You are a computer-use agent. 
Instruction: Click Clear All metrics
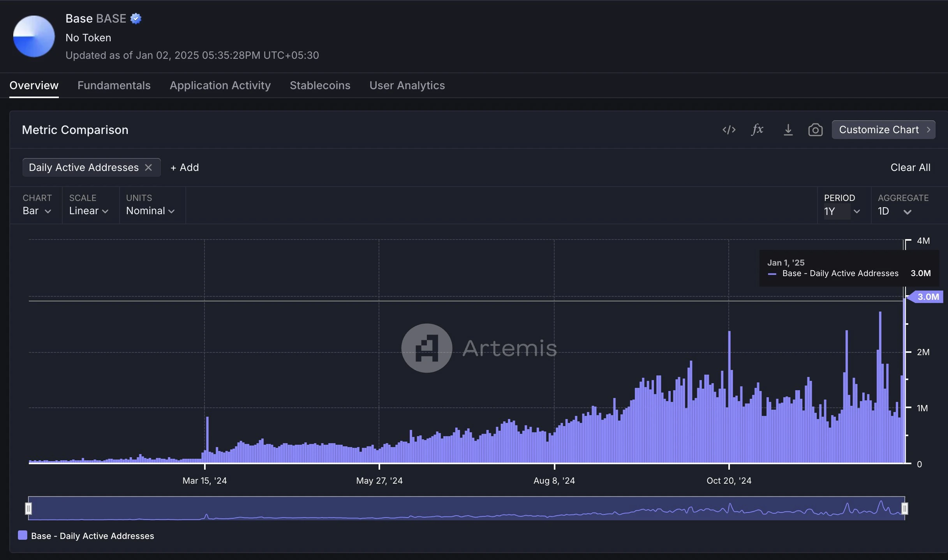coord(910,167)
